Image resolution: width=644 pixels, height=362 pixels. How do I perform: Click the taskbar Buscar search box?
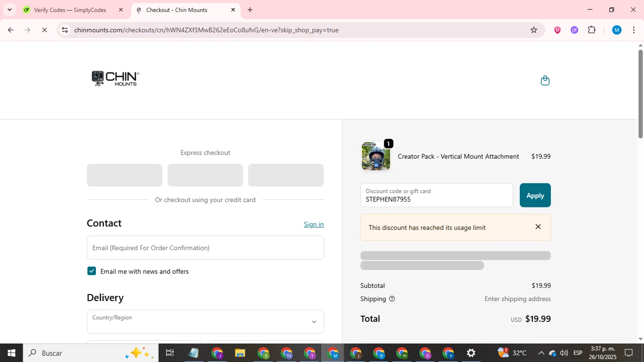91,353
